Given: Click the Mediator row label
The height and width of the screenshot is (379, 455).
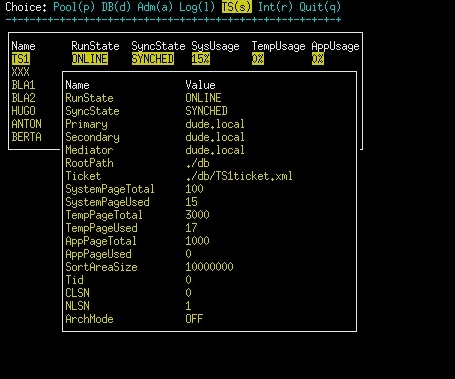Looking at the screenshot, I should click(89, 150).
